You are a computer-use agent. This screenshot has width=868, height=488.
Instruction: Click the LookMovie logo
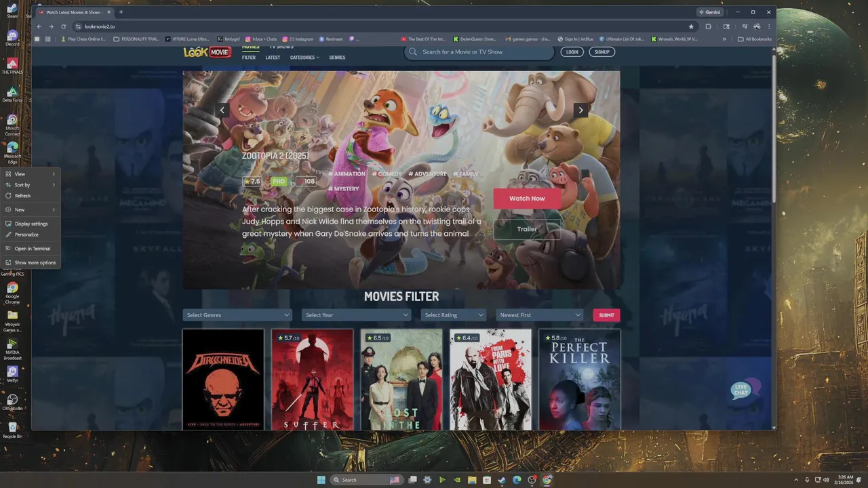pyautogui.click(x=207, y=52)
